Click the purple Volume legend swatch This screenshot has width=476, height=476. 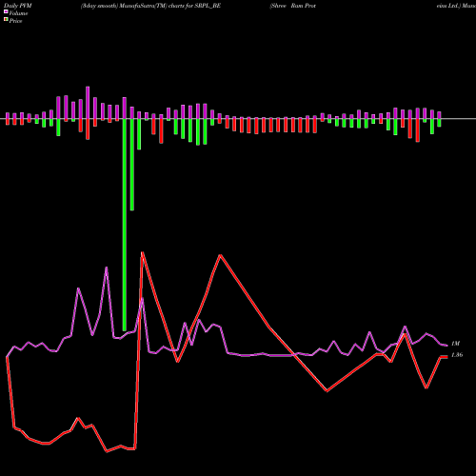(x=6, y=11)
